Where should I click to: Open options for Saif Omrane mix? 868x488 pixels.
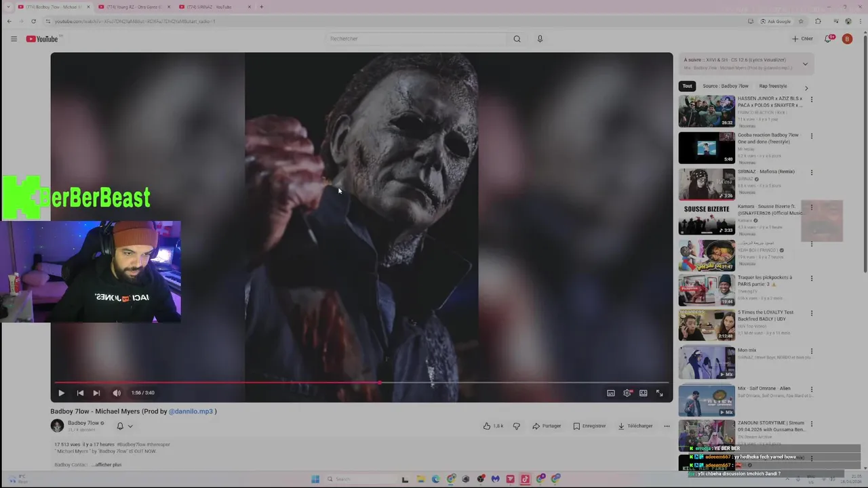pyautogui.click(x=811, y=390)
